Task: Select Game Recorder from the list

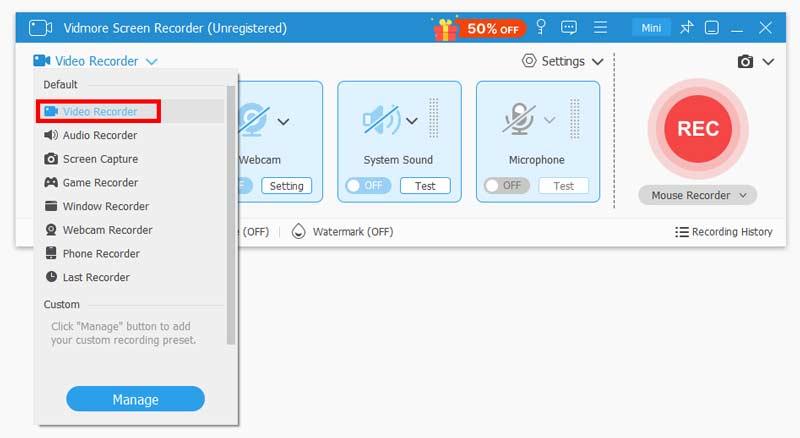Action: tap(100, 183)
